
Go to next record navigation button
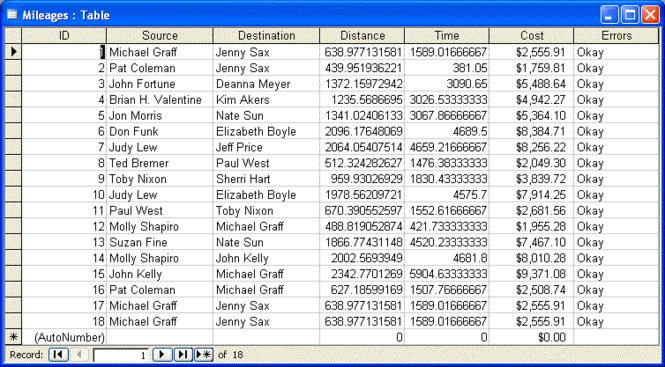162,354
